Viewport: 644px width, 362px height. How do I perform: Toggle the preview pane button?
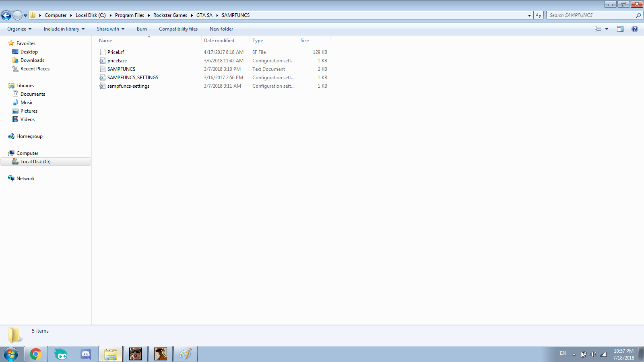(620, 29)
